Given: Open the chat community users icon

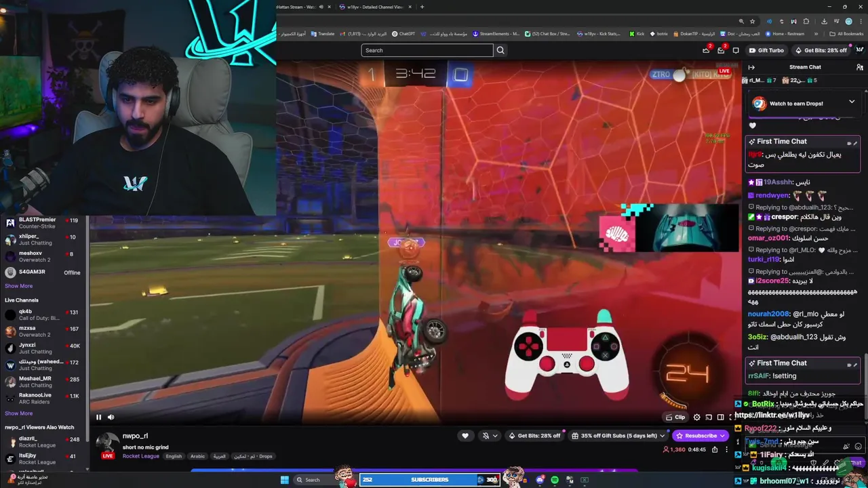Looking at the screenshot, I should point(860,67).
